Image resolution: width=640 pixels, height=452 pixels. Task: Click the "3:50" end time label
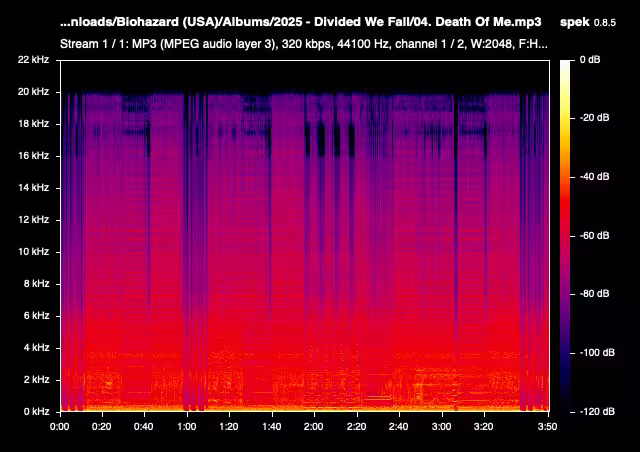point(547,427)
